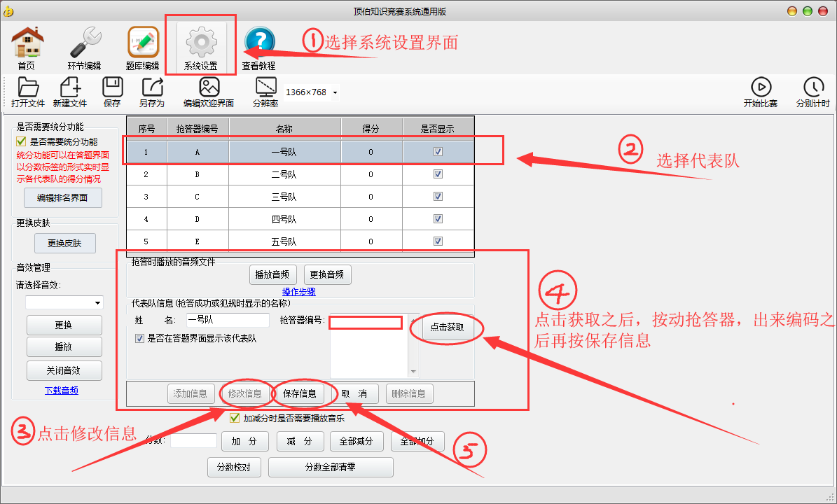
Task: Open the 查看教程 help icon
Action: (258, 44)
